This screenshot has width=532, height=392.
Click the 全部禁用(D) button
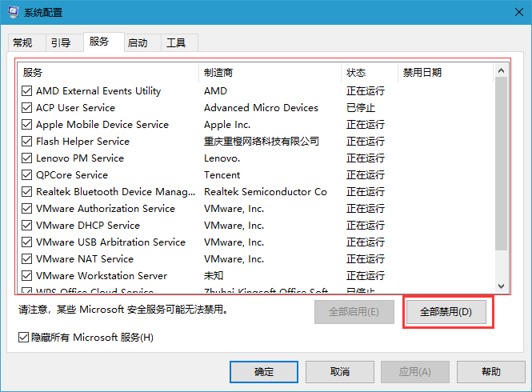[x=446, y=312]
